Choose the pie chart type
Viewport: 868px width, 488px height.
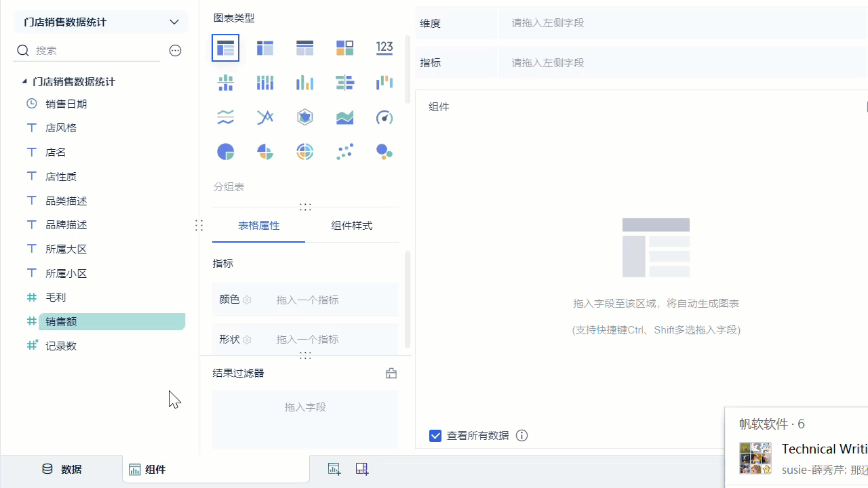pos(225,151)
